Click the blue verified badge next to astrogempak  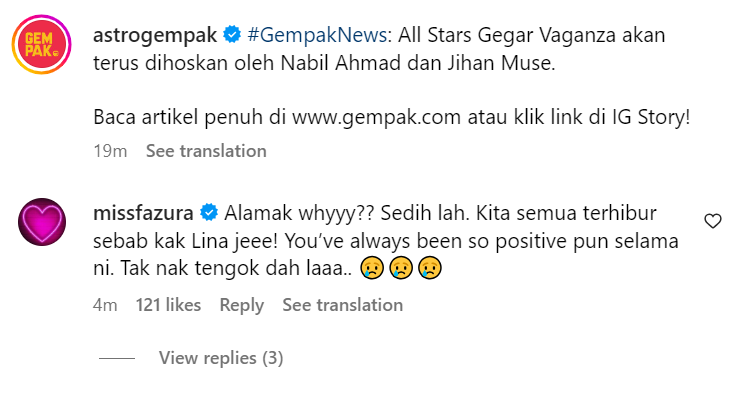click(x=232, y=35)
